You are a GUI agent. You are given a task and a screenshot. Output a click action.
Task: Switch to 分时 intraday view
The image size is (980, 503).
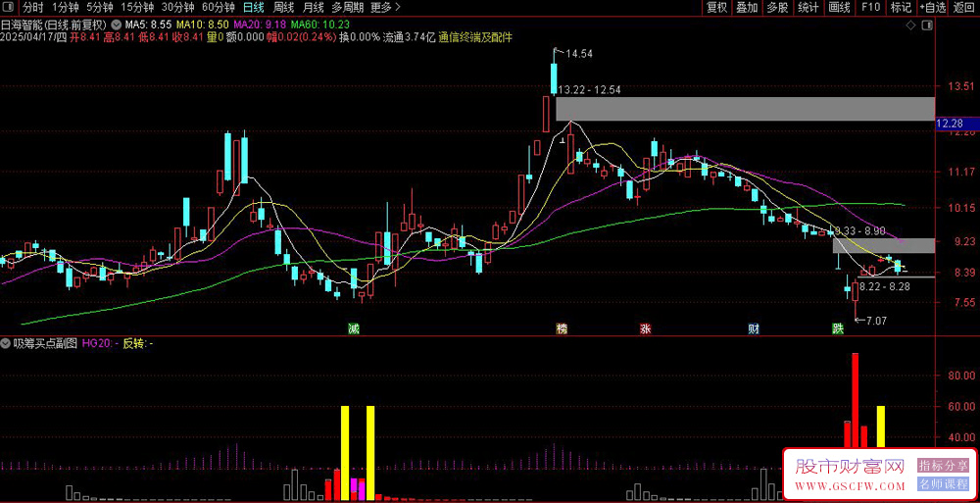(33, 8)
